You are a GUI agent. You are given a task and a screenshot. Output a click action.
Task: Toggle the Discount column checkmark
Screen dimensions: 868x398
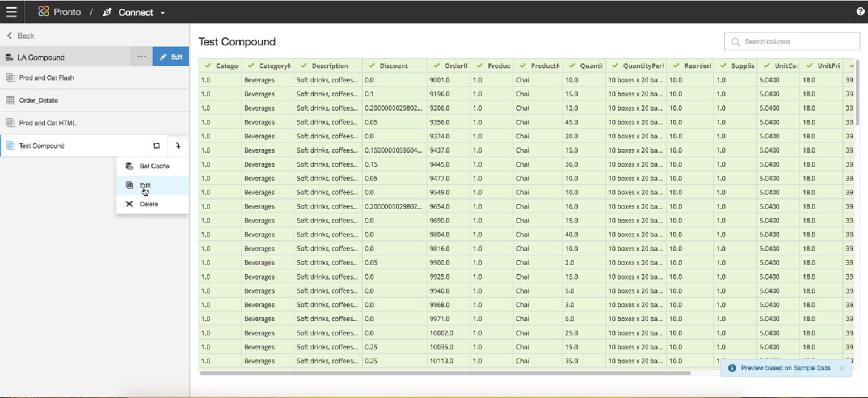pyautogui.click(x=372, y=66)
